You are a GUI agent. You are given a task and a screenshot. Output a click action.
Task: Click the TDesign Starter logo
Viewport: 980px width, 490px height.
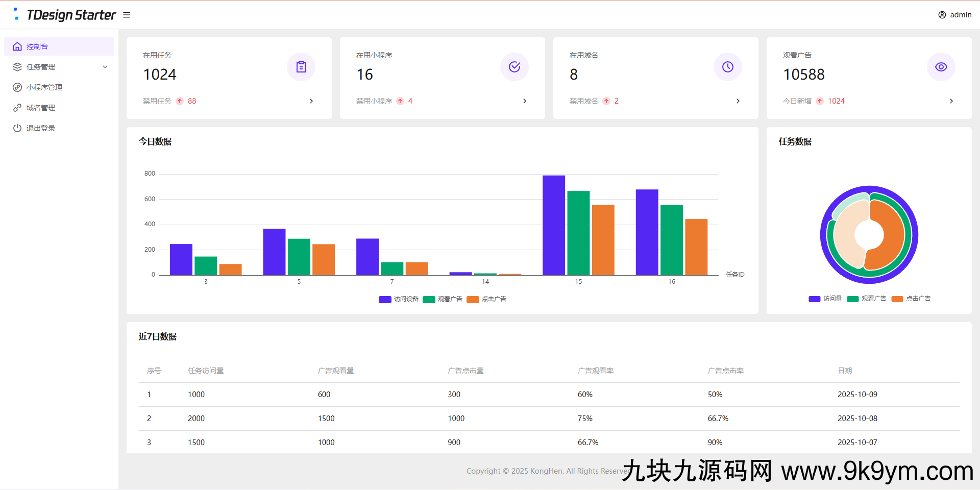pyautogui.click(x=65, y=15)
